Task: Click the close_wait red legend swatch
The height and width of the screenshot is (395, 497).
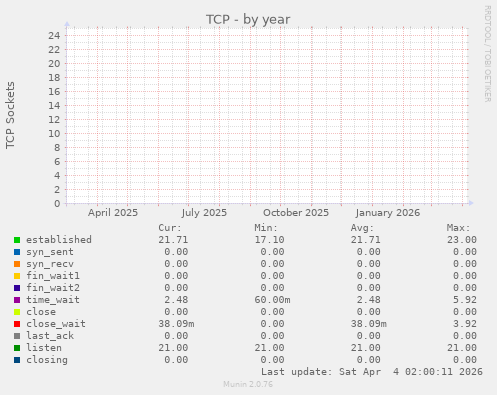Action: (17, 324)
